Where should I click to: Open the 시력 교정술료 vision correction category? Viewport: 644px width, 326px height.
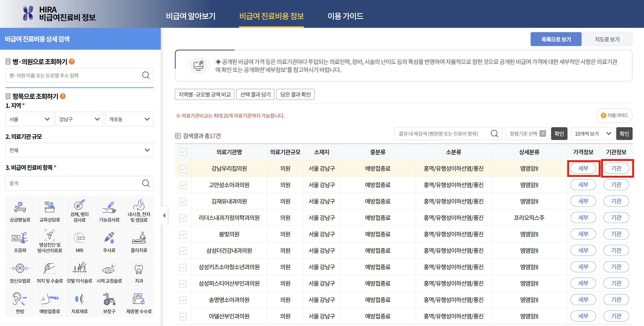109,272
